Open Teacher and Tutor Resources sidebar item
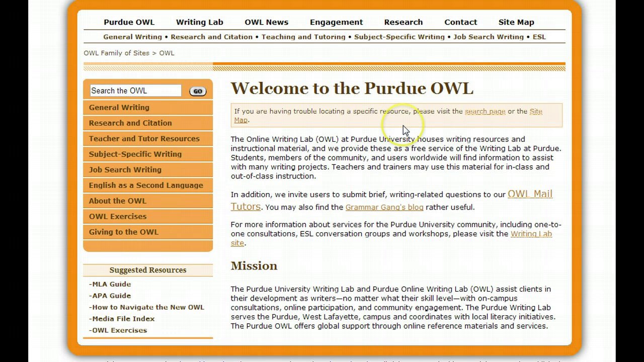This screenshot has height=362, width=644. 148,139
